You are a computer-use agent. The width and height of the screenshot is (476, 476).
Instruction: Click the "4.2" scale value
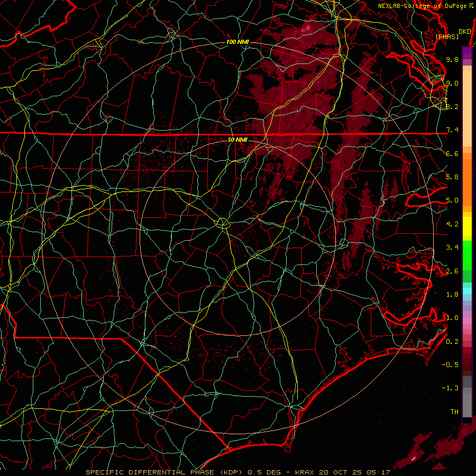point(452,224)
